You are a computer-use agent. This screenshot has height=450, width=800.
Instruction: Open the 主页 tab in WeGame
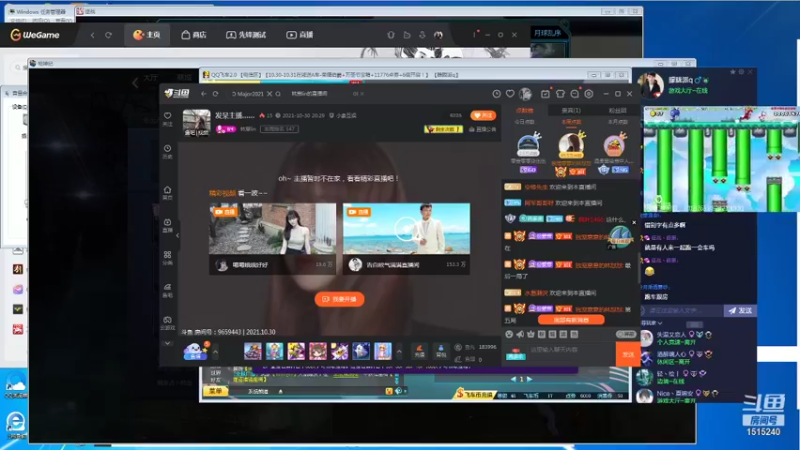point(147,35)
